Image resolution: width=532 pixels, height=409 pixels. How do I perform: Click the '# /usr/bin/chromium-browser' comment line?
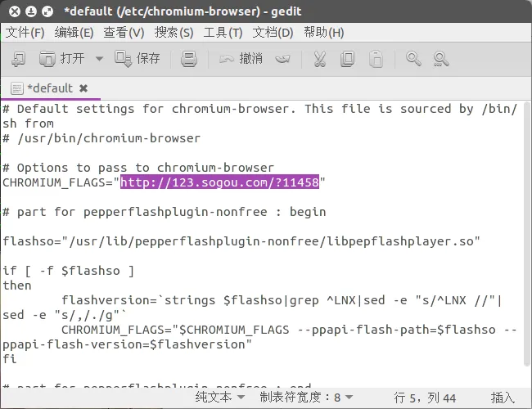[x=101, y=138]
